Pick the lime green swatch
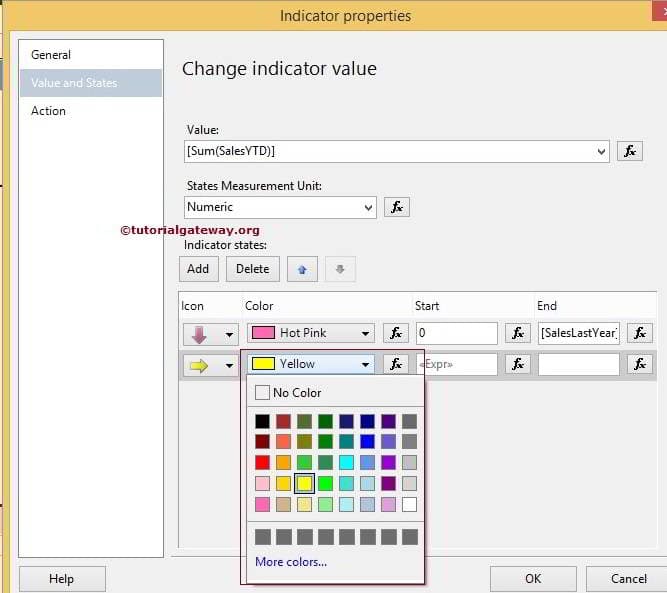The height and width of the screenshot is (593, 667). (325, 483)
